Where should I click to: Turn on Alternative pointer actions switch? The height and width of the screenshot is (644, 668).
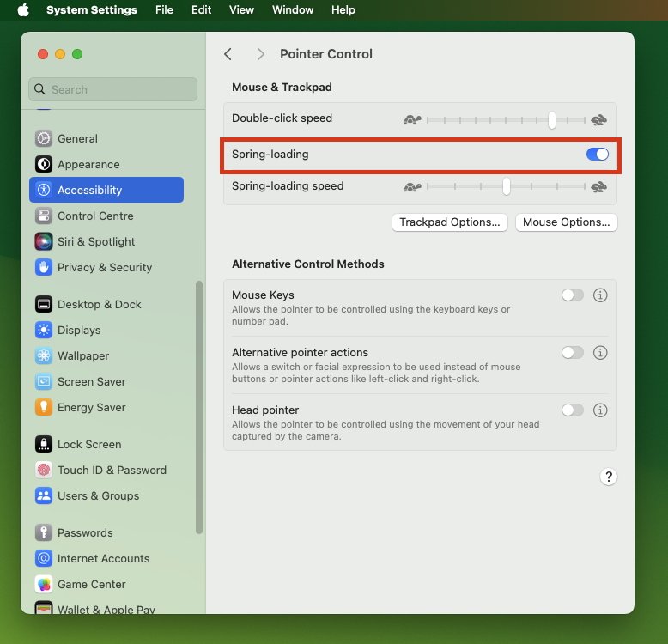click(x=572, y=352)
